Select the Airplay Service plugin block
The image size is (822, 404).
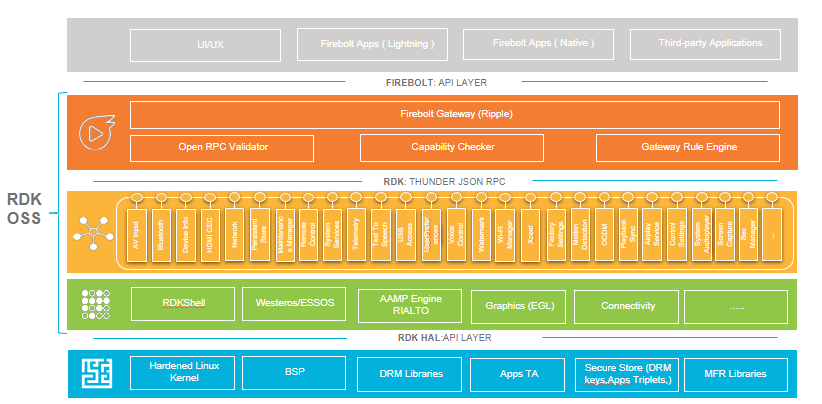coord(652,235)
